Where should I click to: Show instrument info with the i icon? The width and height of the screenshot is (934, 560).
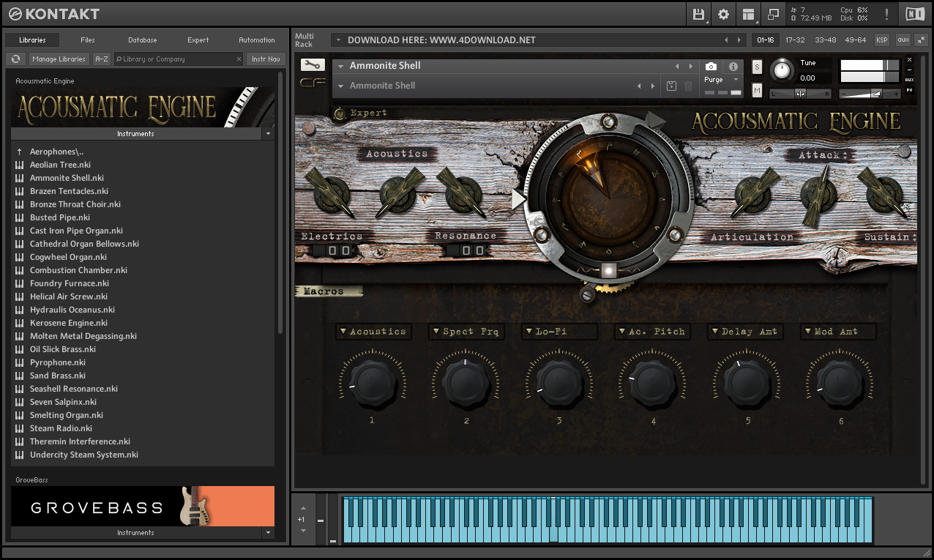[733, 66]
